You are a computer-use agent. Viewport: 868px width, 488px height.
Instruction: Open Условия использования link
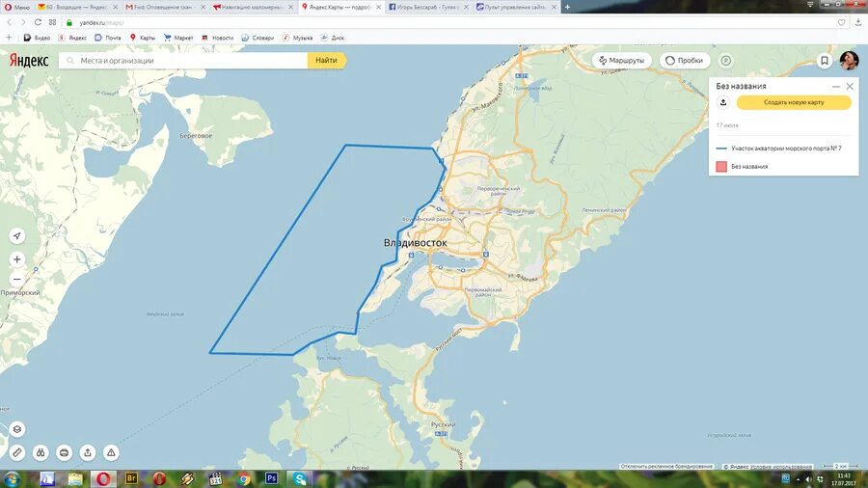781,467
